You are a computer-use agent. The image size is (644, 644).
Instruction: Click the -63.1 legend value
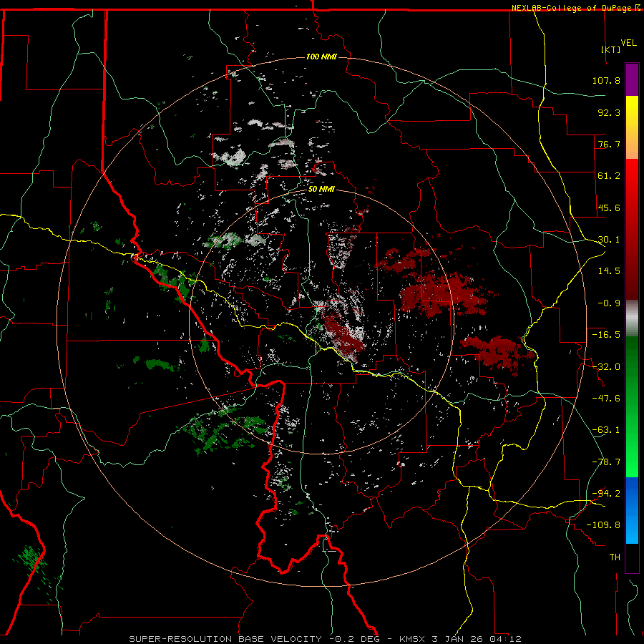[606, 430]
